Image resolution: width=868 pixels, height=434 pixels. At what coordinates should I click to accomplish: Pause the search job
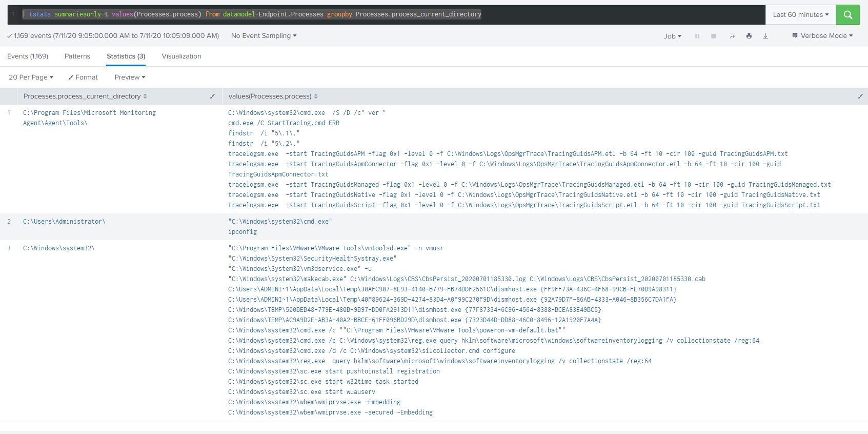[x=697, y=36]
